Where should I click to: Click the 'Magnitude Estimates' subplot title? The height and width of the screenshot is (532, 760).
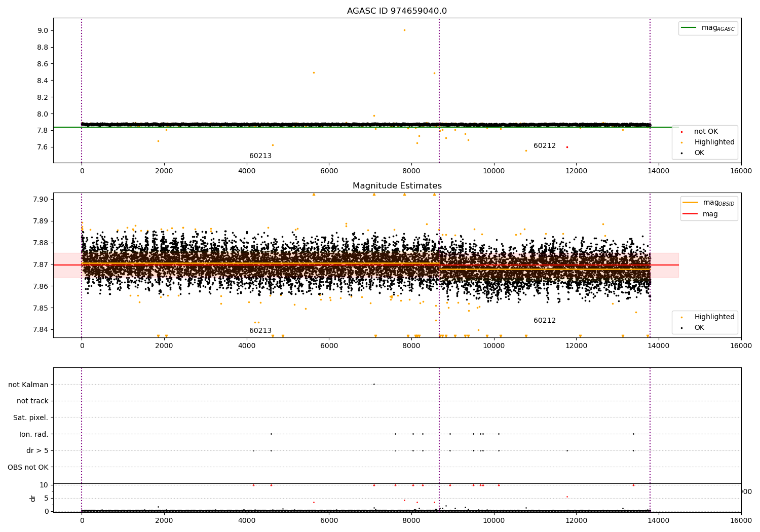coord(397,186)
